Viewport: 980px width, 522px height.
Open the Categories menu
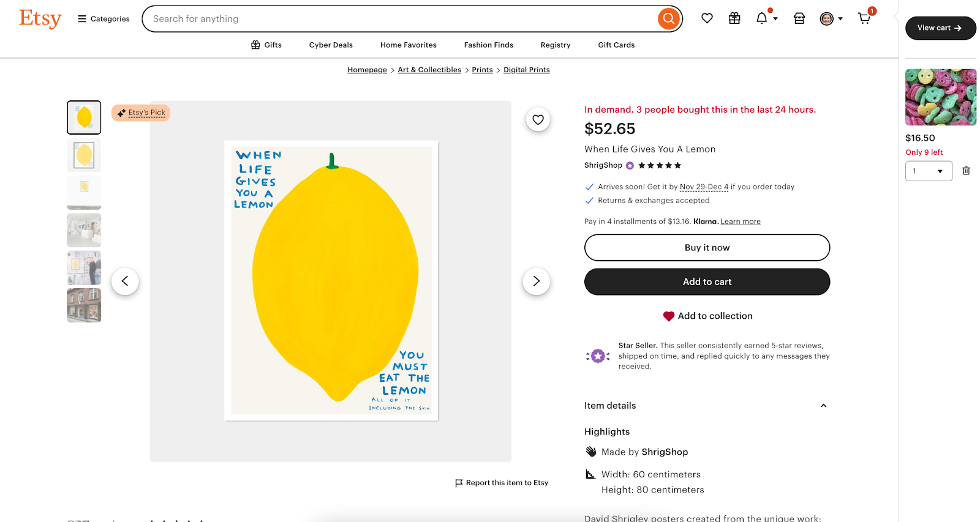(x=103, y=18)
